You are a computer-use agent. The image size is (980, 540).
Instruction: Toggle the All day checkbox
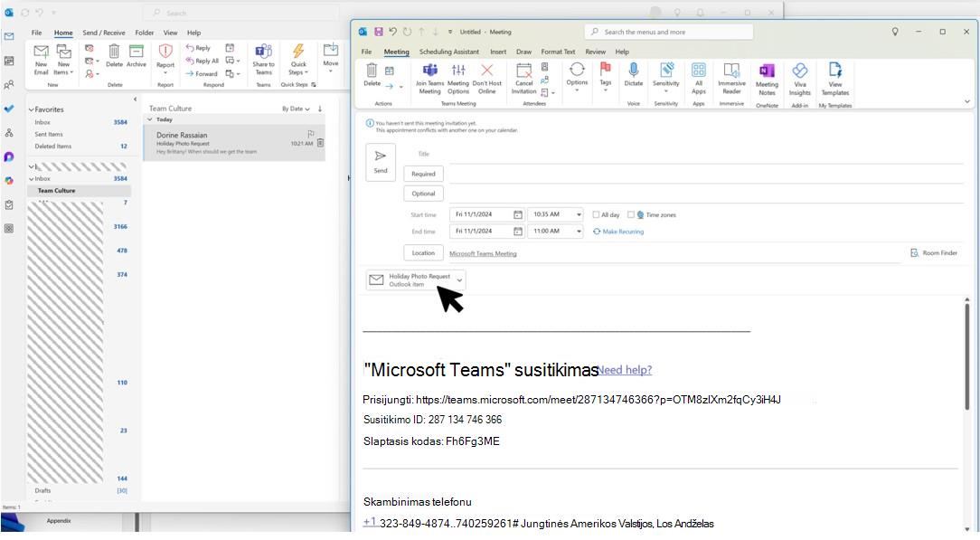[x=596, y=214]
